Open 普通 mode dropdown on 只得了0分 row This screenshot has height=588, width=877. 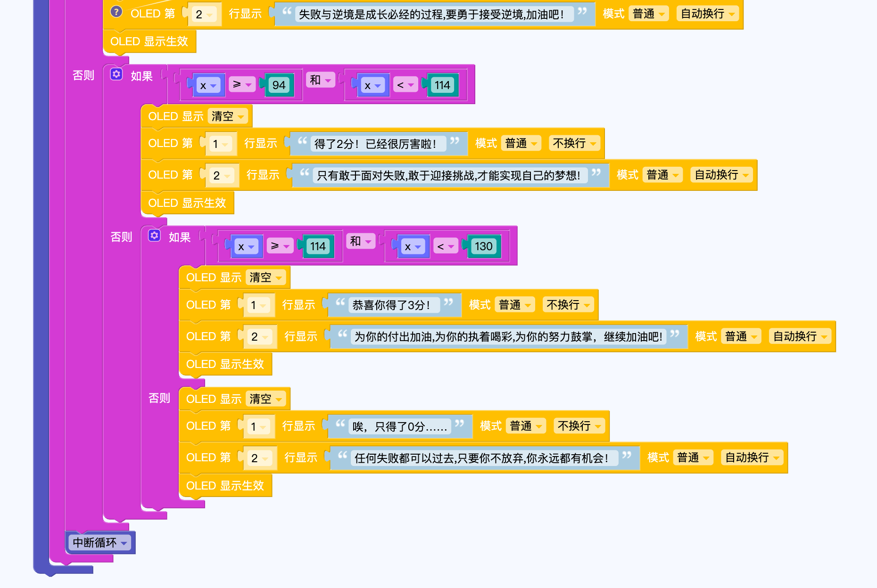coord(526,426)
